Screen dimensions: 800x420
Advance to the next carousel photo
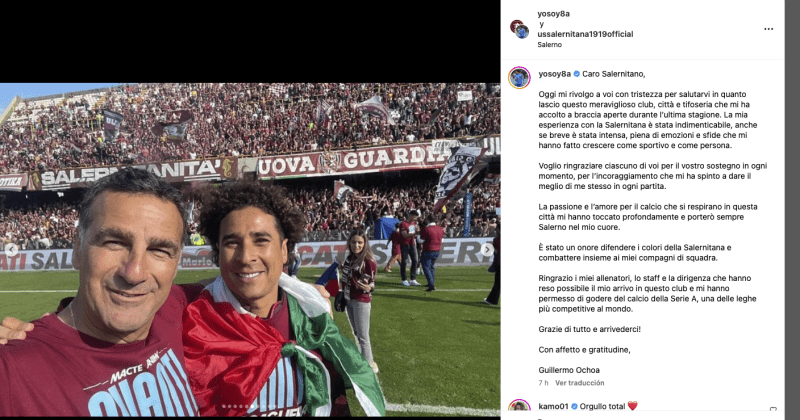click(487, 250)
